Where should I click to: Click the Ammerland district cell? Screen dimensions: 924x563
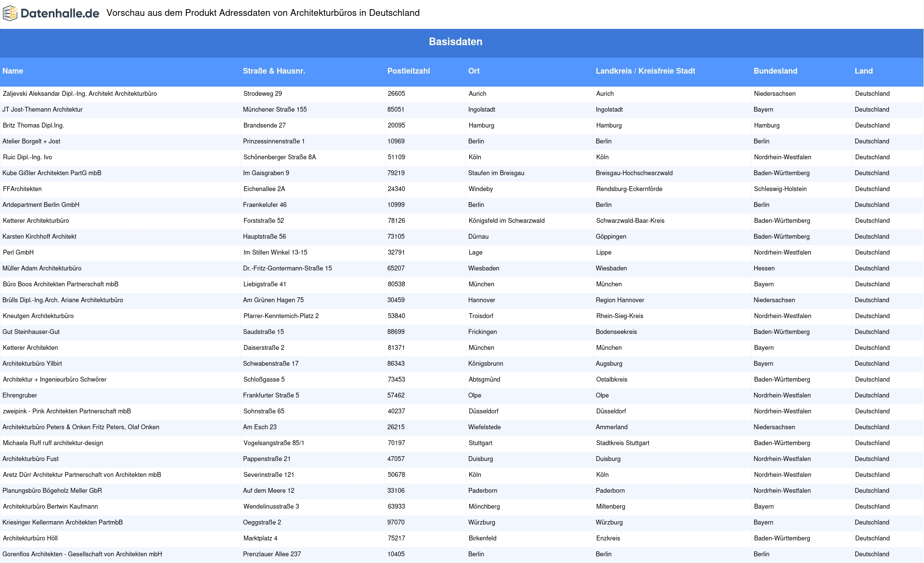pos(612,427)
